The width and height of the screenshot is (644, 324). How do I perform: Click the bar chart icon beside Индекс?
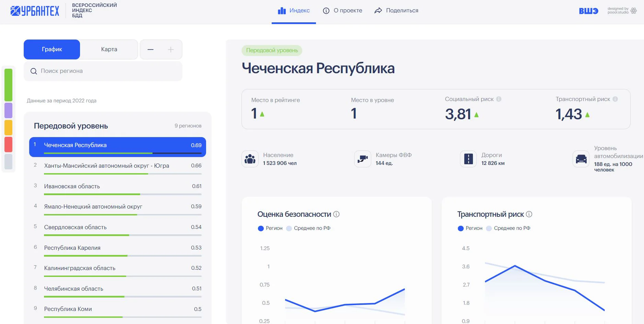[282, 11]
